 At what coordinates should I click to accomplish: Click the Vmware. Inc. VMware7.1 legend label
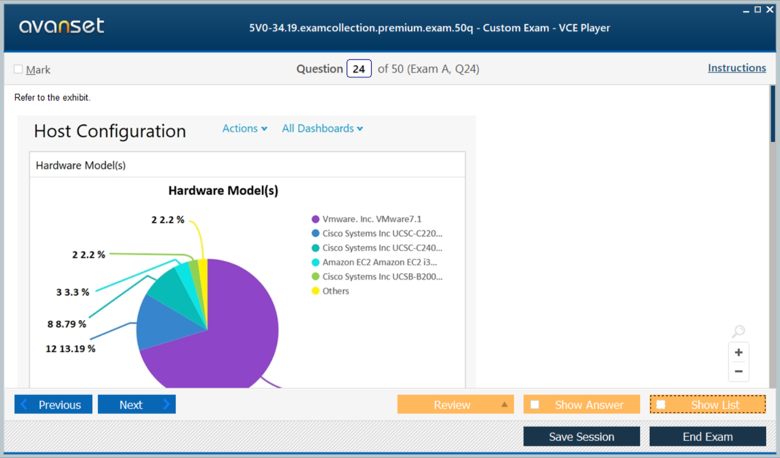coord(372,219)
